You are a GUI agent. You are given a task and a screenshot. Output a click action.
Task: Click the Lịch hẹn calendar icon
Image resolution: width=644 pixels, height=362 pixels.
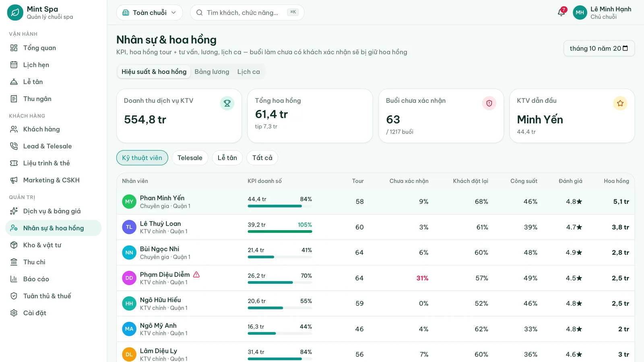point(14,65)
